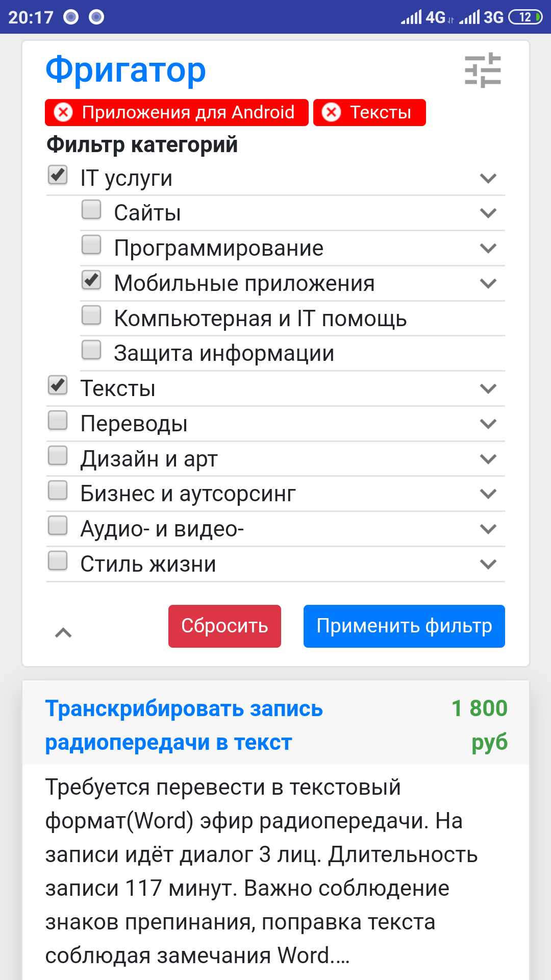551x980 pixels.
Task: Remove the Приложения для Android filter tag
Action: pos(64,112)
